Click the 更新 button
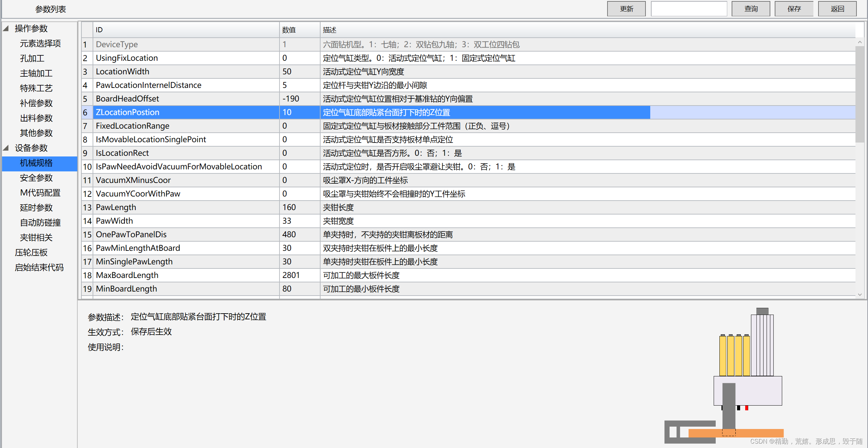This screenshot has width=868, height=448. (x=626, y=9)
